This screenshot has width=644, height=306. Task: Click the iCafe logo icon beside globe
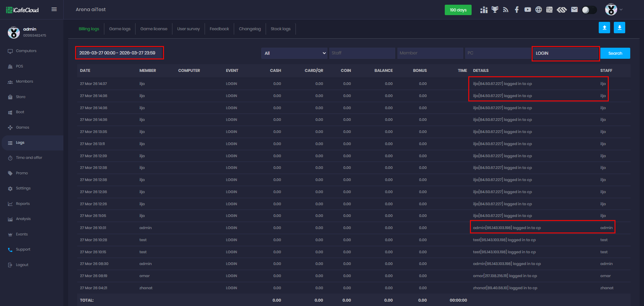pyautogui.click(x=549, y=10)
